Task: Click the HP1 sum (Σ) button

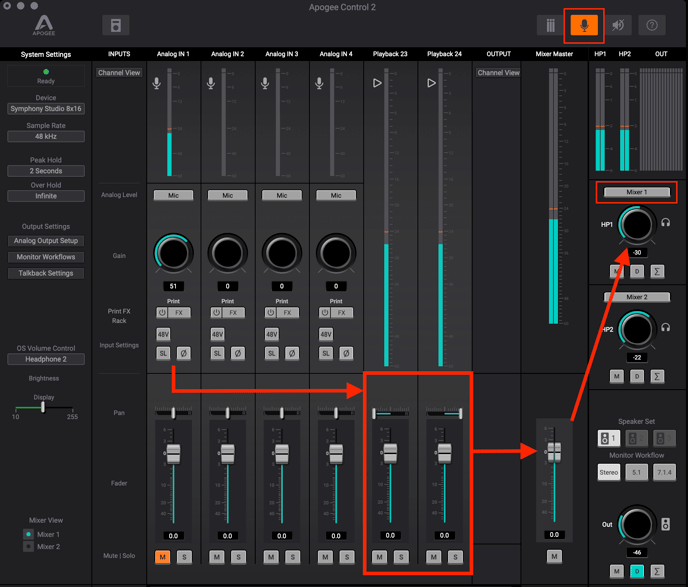Action: click(657, 272)
